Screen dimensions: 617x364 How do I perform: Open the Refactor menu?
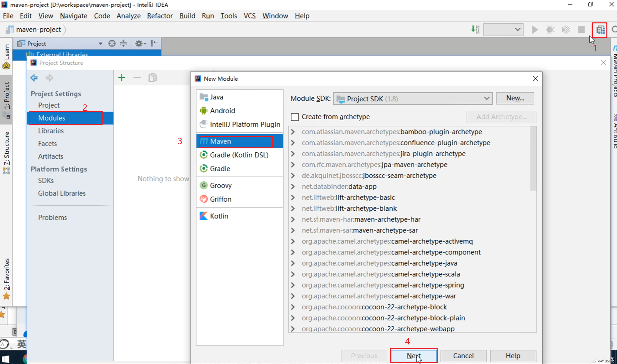point(160,16)
